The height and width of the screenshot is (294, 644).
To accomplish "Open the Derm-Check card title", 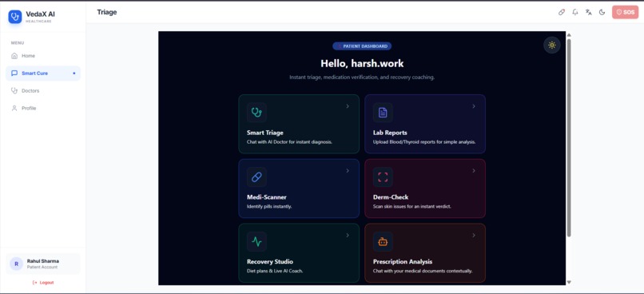I will [391, 197].
